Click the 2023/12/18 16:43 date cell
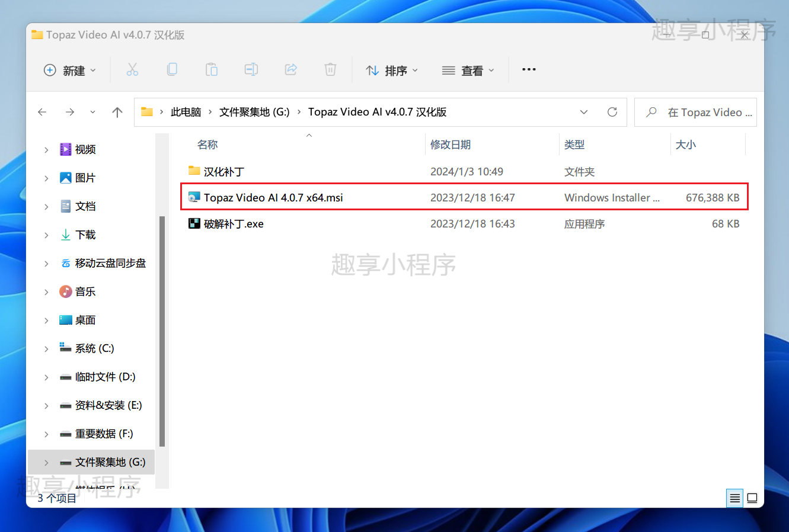Viewport: 789px width, 532px height. tap(472, 224)
